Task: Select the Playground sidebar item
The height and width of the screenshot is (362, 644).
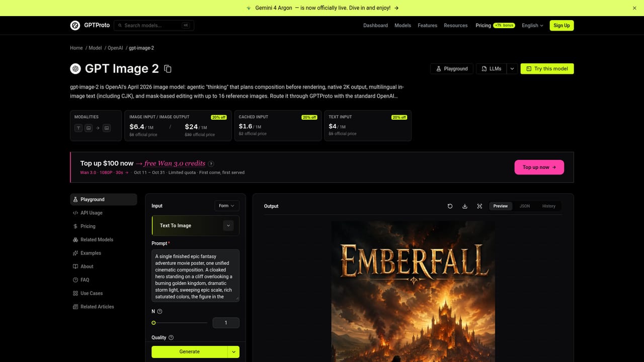Action: (x=103, y=200)
